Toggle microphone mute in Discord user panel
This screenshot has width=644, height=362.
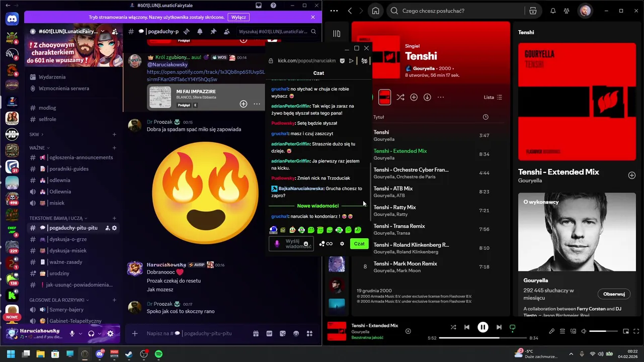click(72, 333)
